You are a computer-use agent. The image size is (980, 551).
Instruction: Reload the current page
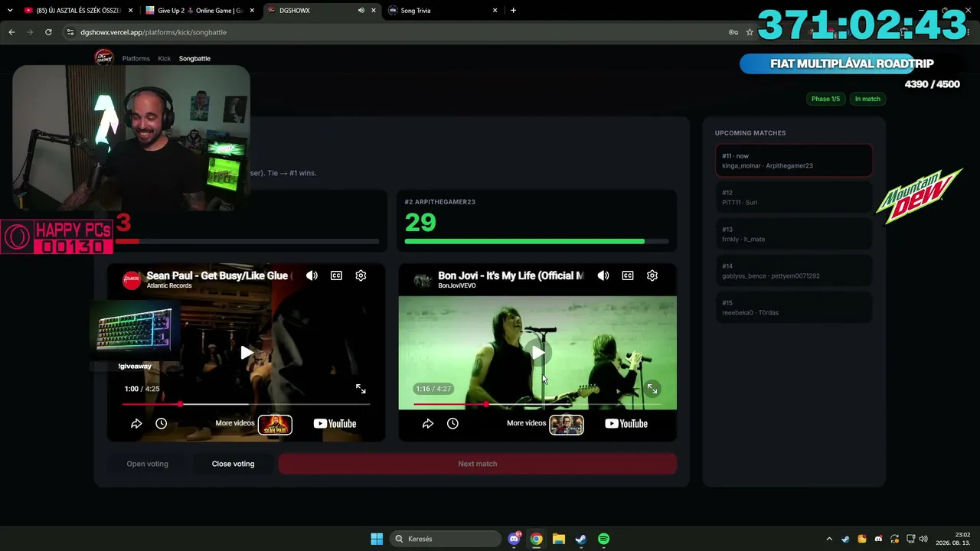(48, 32)
